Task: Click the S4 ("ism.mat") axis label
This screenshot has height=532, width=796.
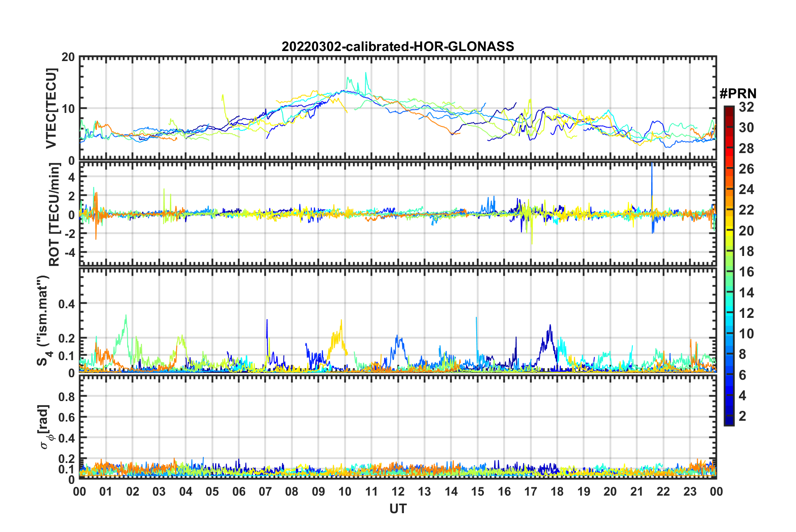Action: (44, 320)
